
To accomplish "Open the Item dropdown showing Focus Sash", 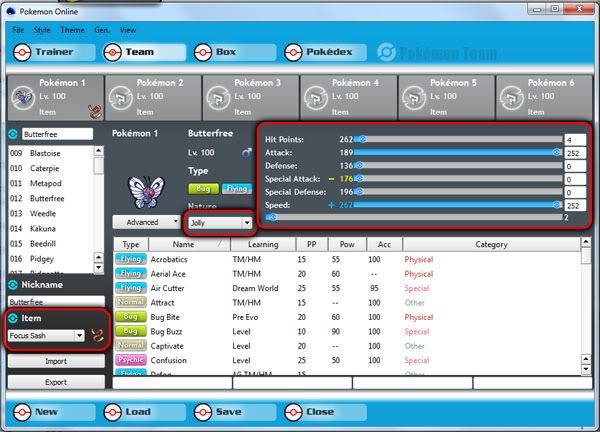I will [x=46, y=336].
